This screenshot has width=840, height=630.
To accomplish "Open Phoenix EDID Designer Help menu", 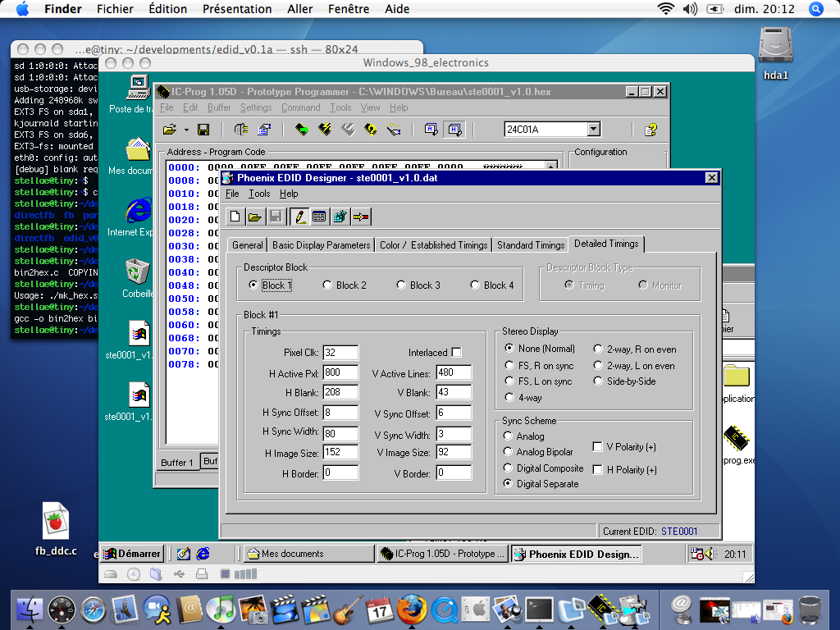I will (x=289, y=194).
